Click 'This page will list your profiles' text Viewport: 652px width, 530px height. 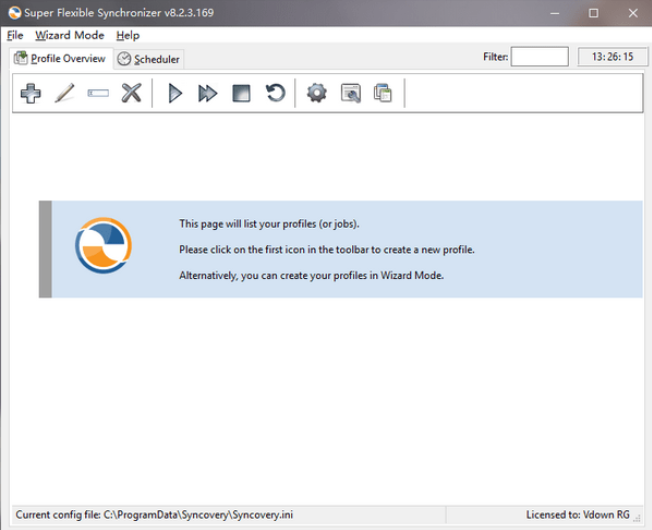[269, 224]
